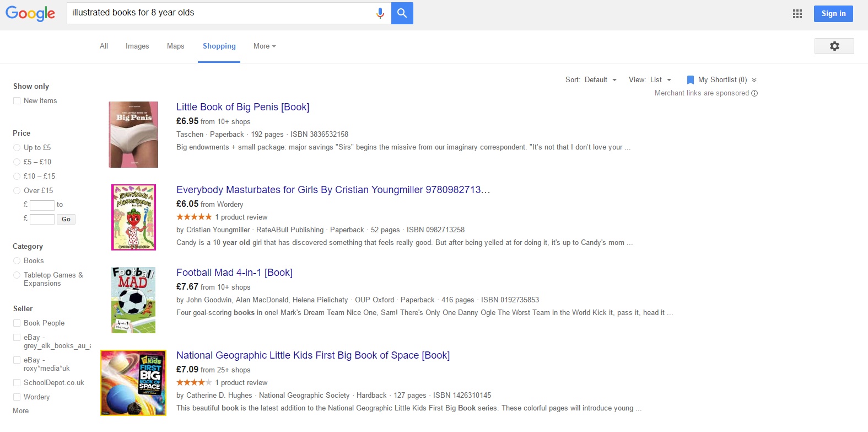Click £7.67 from 10+ shops text
The height and width of the screenshot is (432, 868).
click(x=213, y=287)
